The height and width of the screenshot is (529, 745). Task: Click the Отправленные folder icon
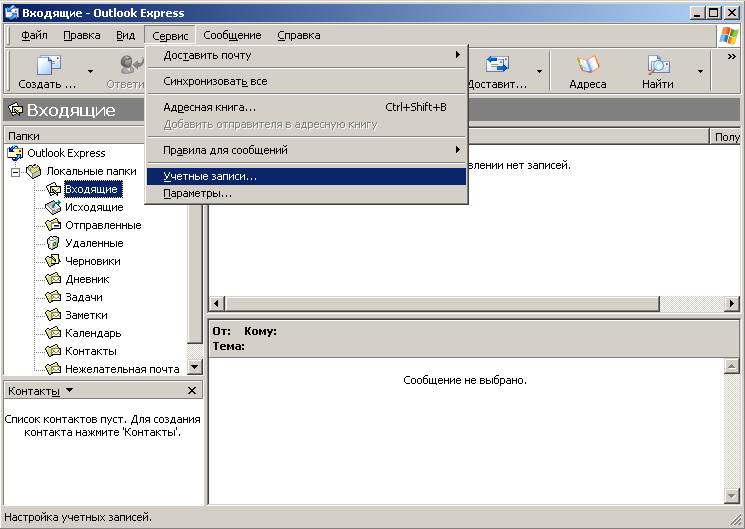pyautogui.click(x=53, y=225)
